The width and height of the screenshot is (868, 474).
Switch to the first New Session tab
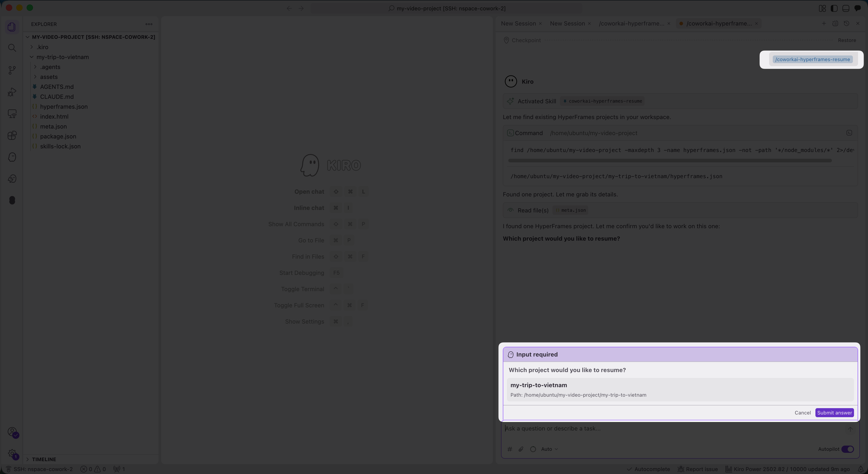point(518,24)
